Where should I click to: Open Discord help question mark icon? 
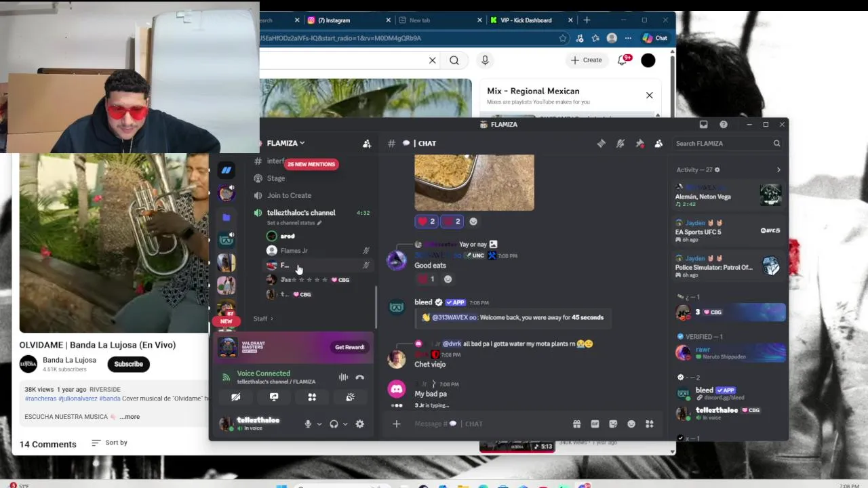pyautogui.click(x=724, y=125)
